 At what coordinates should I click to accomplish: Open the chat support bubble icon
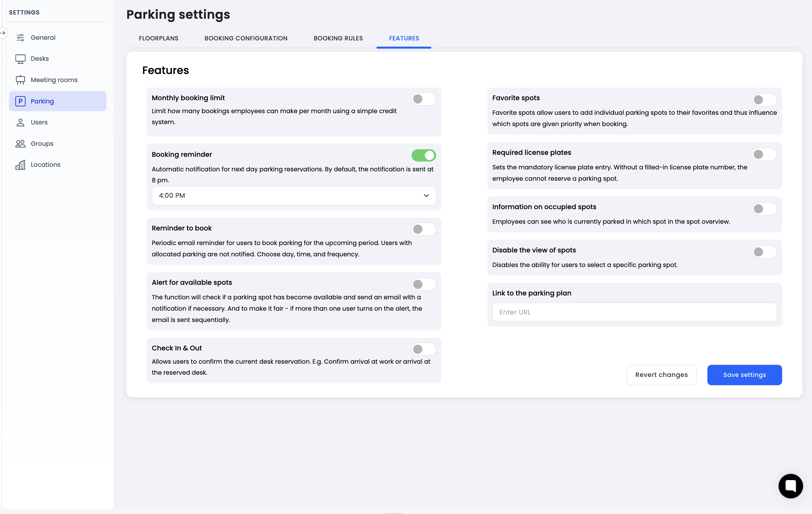click(x=790, y=486)
